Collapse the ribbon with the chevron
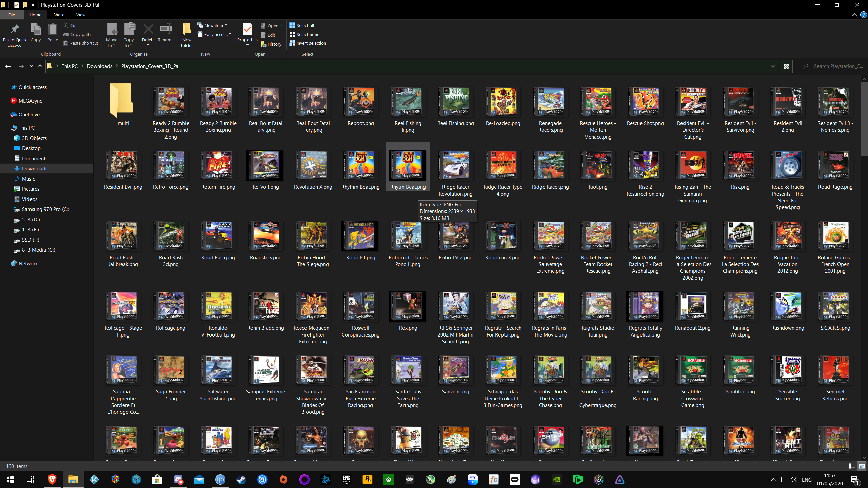 (854, 15)
